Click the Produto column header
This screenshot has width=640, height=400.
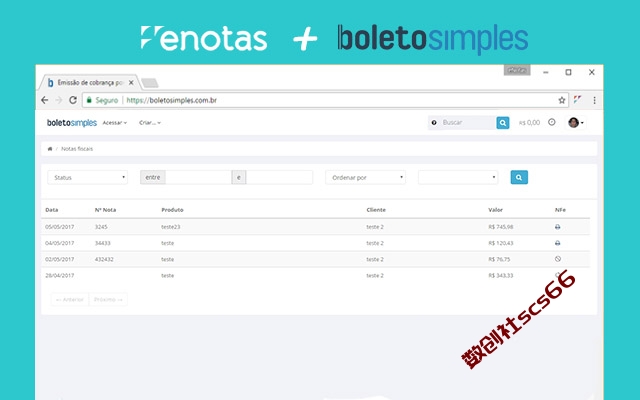pos(172,210)
